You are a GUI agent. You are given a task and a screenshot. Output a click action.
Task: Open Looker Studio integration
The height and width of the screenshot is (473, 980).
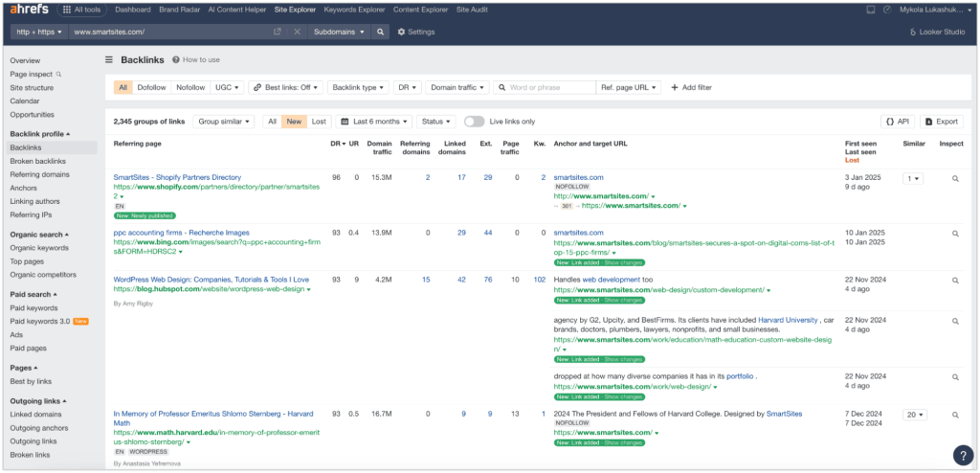[938, 32]
